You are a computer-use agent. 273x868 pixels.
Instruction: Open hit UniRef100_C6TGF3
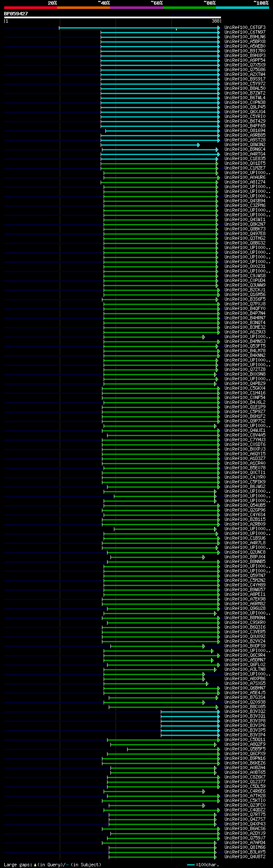[x=245, y=28]
